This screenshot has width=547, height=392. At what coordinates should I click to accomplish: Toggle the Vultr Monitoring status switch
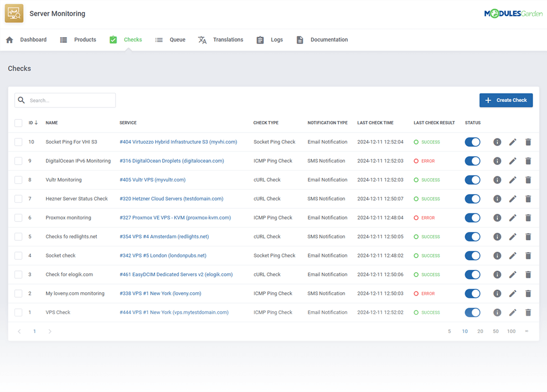473,180
